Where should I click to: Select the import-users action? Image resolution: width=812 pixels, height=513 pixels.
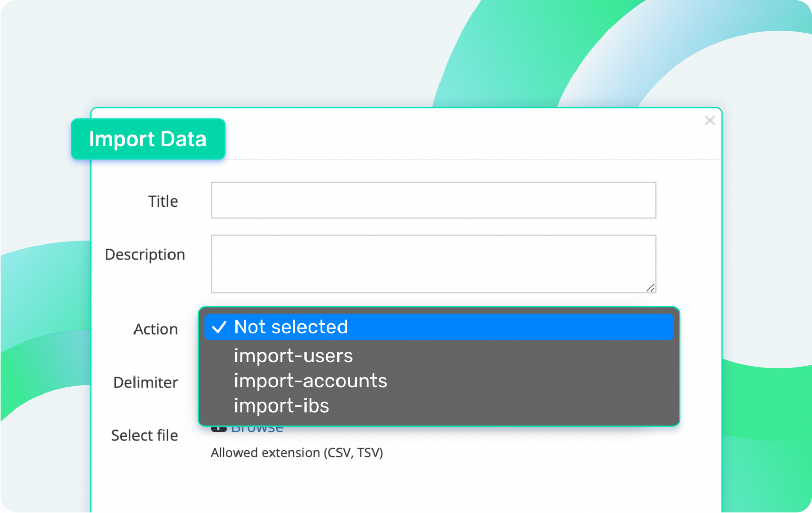(293, 356)
